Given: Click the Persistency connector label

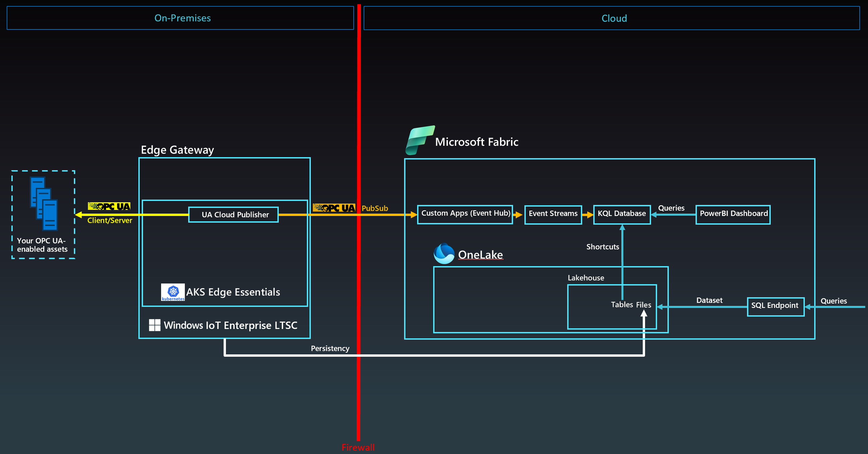Looking at the screenshot, I should click(x=330, y=348).
